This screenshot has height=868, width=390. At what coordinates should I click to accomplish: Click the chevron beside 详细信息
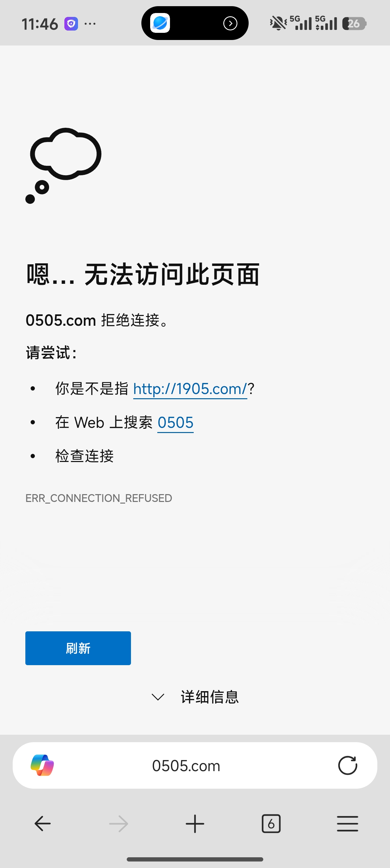click(158, 697)
